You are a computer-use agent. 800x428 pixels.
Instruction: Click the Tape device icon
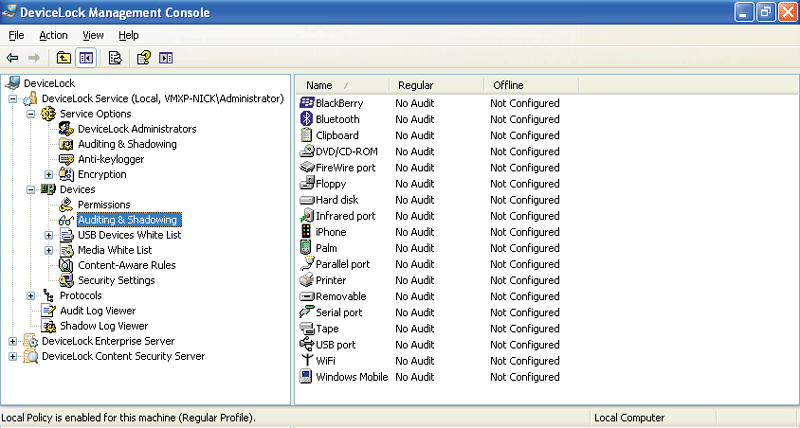click(306, 329)
